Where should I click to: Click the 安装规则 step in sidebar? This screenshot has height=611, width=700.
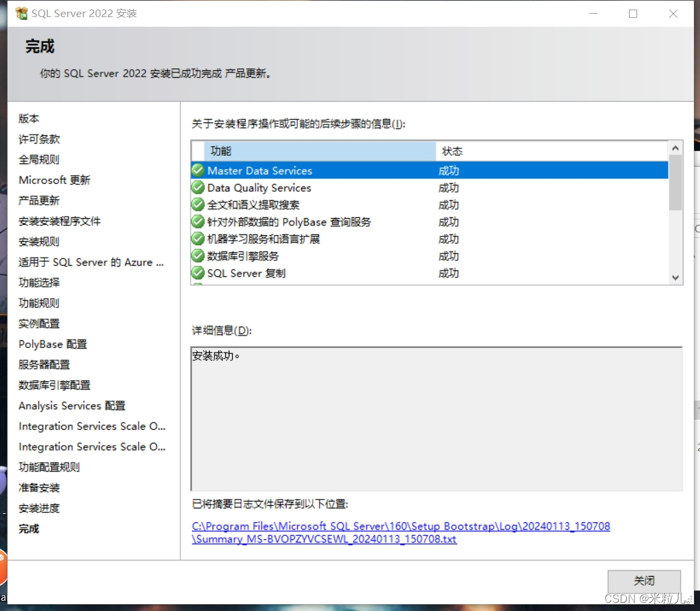click(x=39, y=242)
